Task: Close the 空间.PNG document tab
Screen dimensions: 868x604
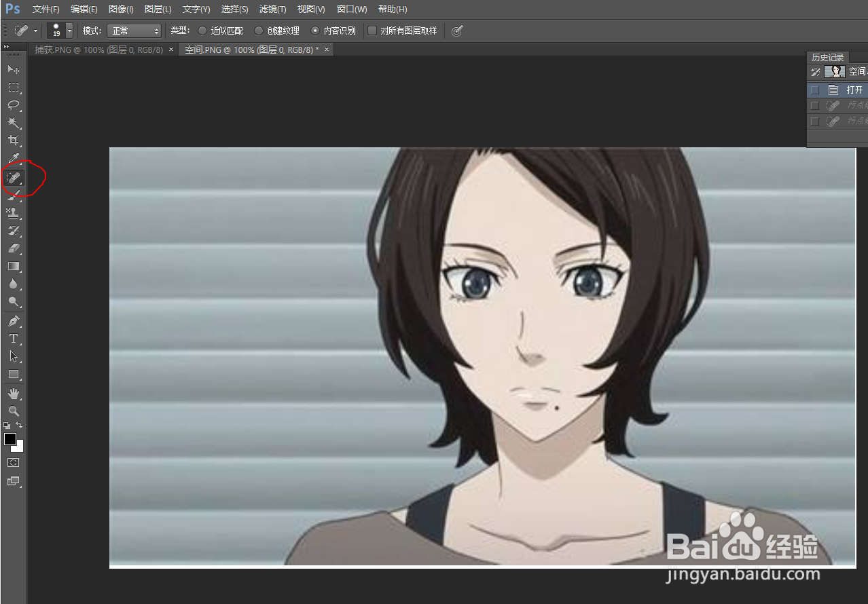Action: (327, 50)
